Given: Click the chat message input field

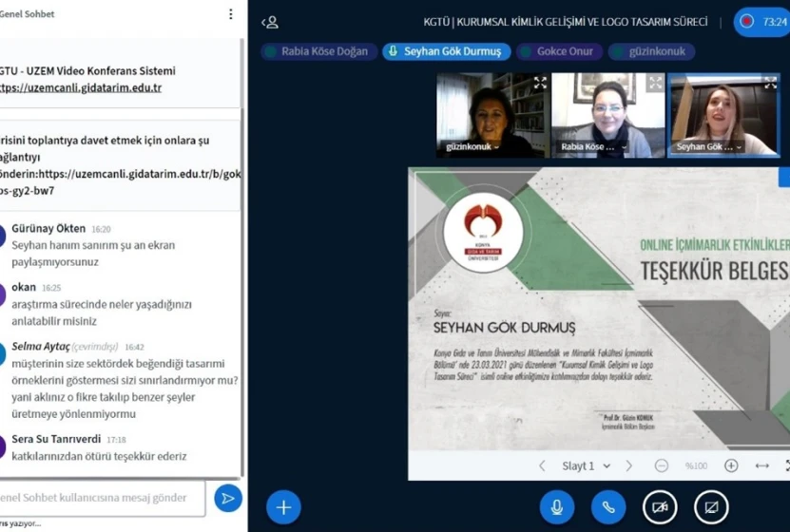Looking at the screenshot, I should (x=100, y=498).
